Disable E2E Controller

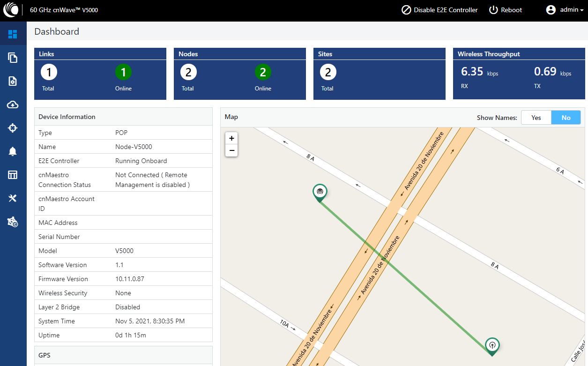tap(439, 10)
